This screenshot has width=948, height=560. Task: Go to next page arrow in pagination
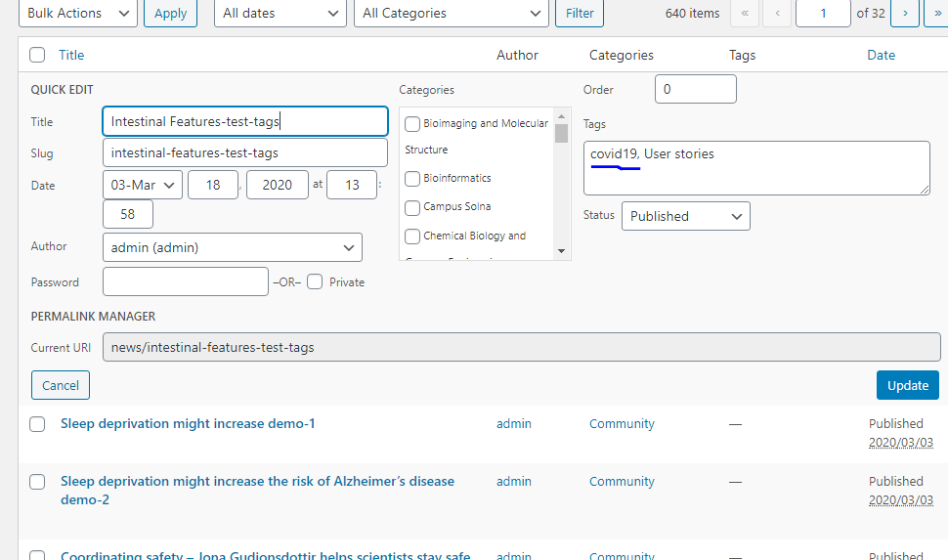pyautogui.click(x=906, y=14)
